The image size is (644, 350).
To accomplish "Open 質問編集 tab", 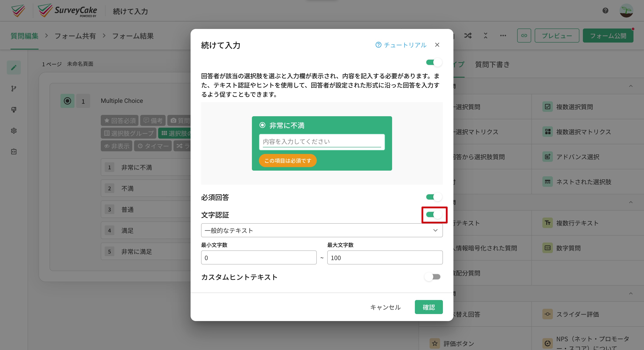I will pyautogui.click(x=25, y=36).
